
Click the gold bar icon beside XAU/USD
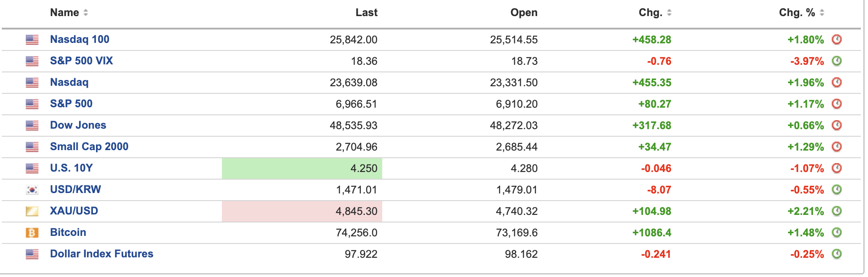coord(32,211)
